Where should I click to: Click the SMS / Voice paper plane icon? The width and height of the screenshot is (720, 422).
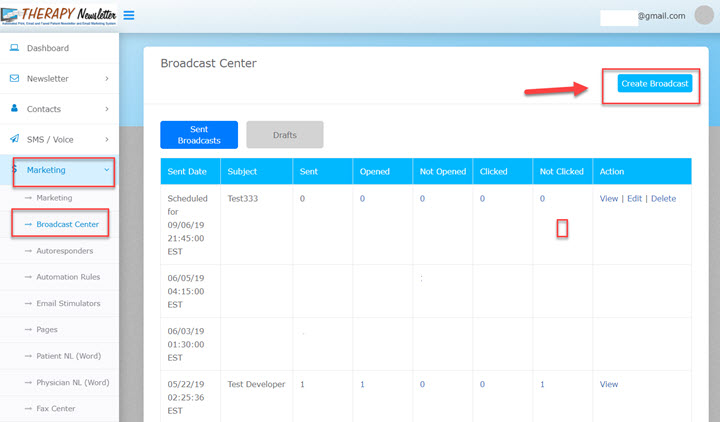pyautogui.click(x=15, y=139)
